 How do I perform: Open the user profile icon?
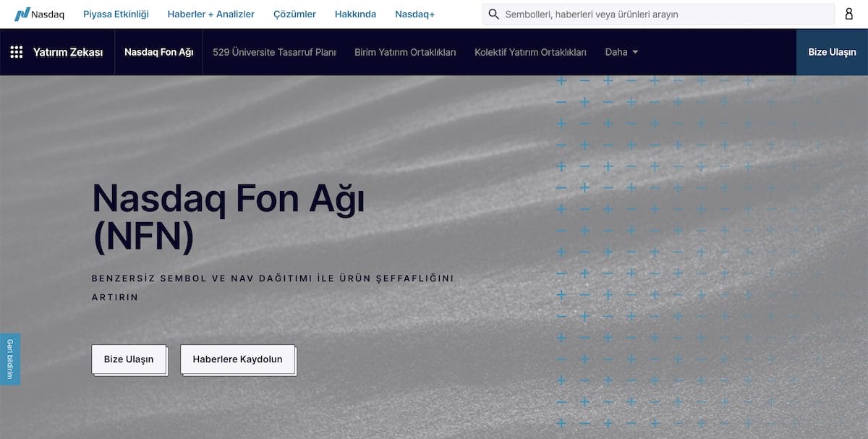849,14
